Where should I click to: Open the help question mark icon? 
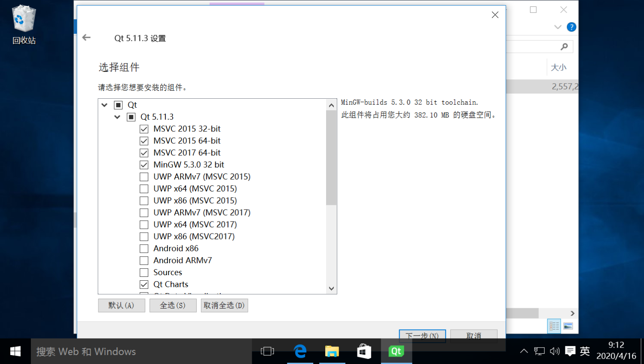click(x=571, y=27)
